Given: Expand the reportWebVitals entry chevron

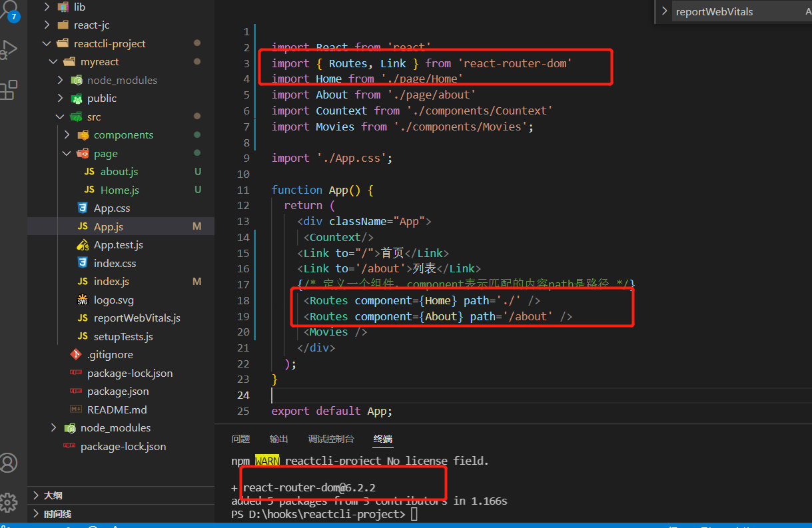Looking at the screenshot, I should click(664, 11).
